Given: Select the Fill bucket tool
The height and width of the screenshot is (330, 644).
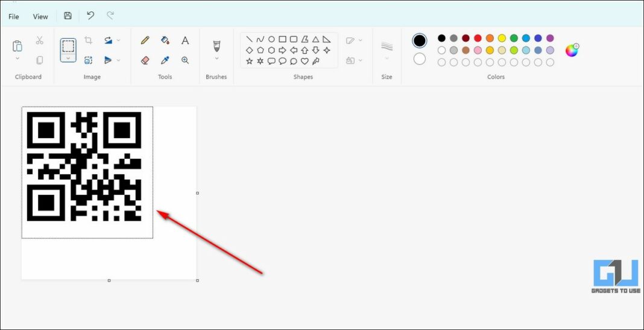Looking at the screenshot, I should (x=165, y=40).
